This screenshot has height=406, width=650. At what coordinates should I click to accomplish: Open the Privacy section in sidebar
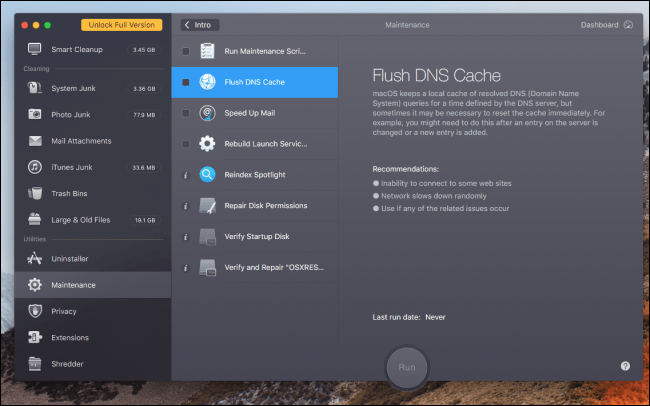(64, 311)
